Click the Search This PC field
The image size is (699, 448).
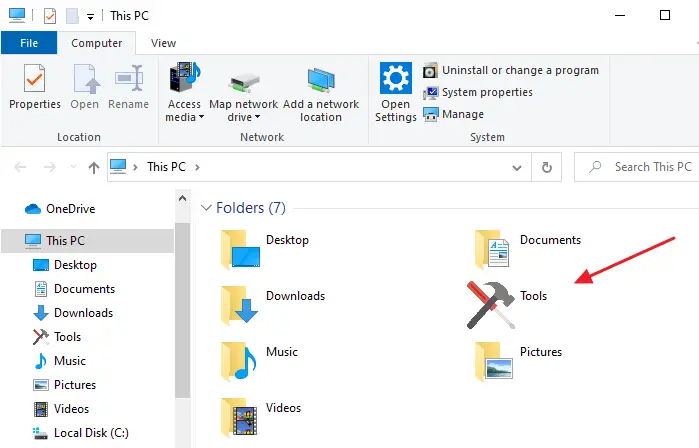637,167
